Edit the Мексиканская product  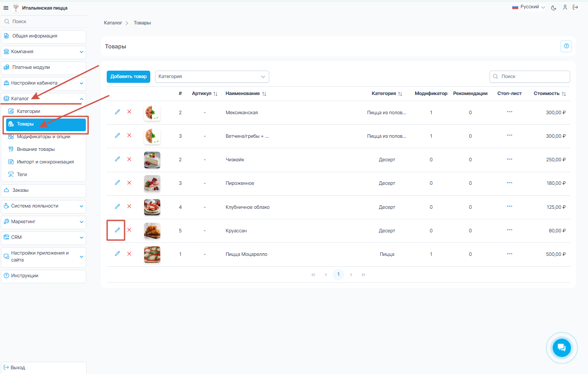pos(117,112)
